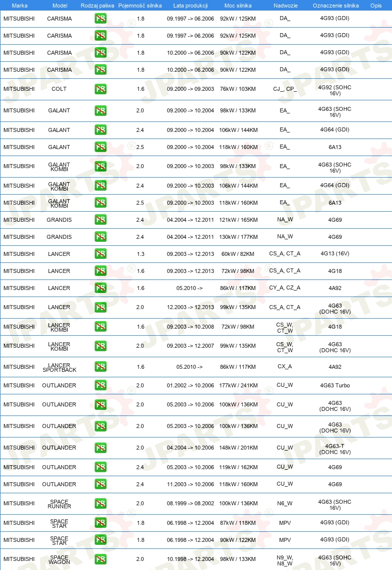Click the Pojemność silnika column header
Image resolution: width=392 pixels, height=570 pixels.
(x=140, y=6)
